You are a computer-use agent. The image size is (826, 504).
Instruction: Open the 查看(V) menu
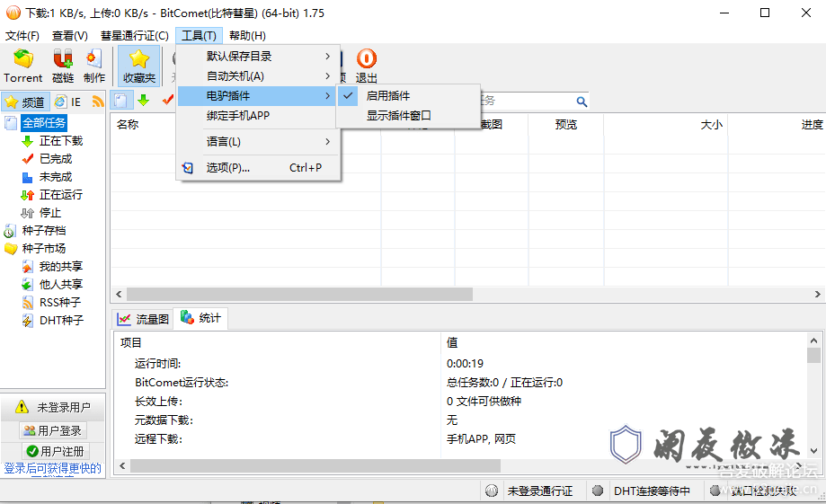click(69, 36)
